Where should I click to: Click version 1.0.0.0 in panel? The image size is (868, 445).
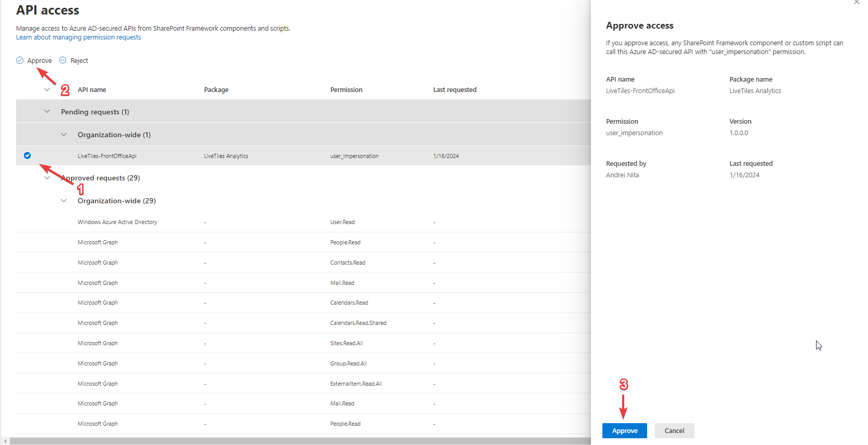[739, 133]
